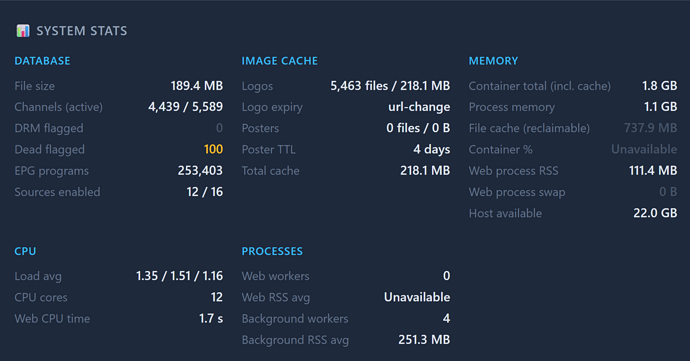Click the DRM flagged label
The image size is (690, 361).
coord(49,128)
